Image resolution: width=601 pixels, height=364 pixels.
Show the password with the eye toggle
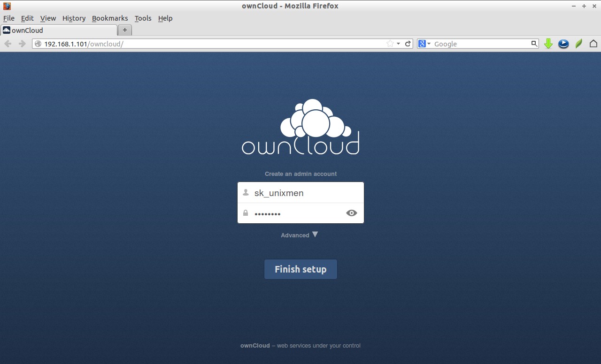pos(351,213)
